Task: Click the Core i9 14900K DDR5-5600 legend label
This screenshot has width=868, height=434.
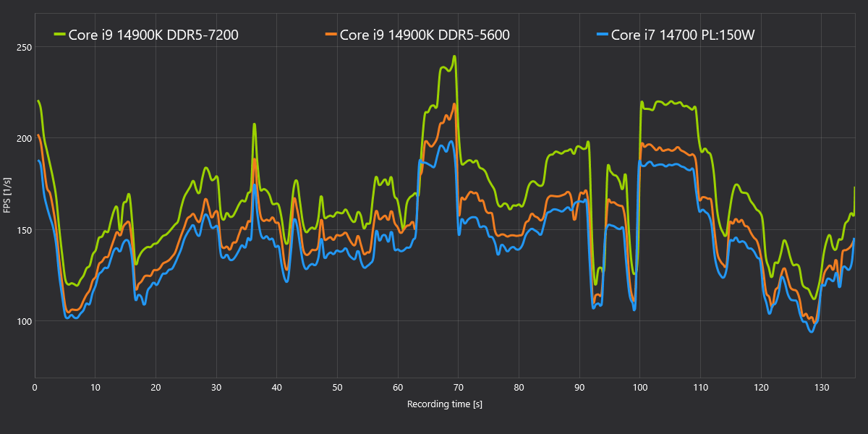Action: [425, 34]
